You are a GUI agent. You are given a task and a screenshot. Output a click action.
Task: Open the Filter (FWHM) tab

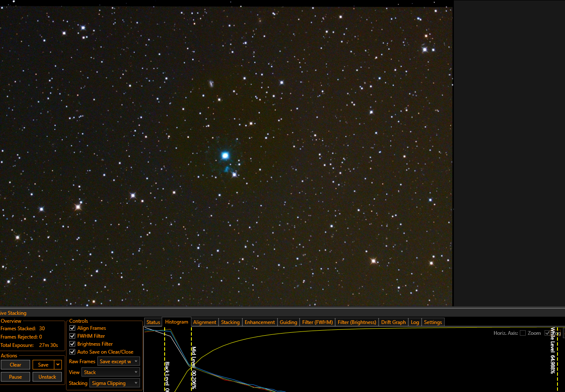[x=317, y=322]
